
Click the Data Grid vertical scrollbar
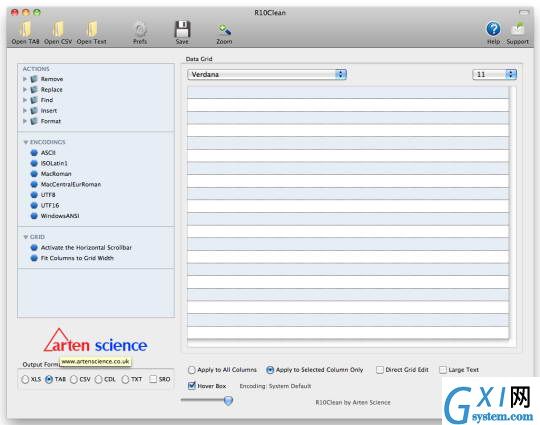[x=513, y=216]
